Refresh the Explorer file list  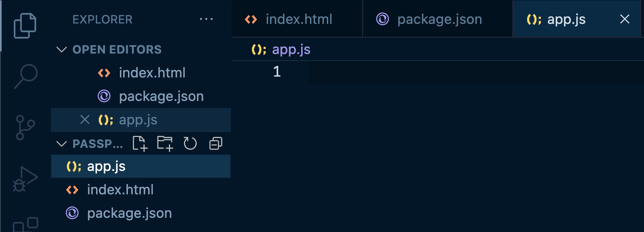[190, 143]
